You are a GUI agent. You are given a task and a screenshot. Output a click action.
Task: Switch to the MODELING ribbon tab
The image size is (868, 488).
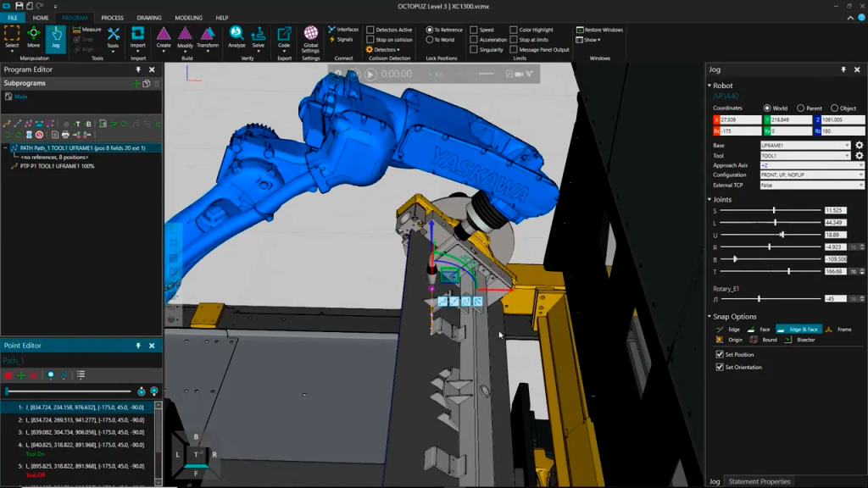click(x=188, y=17)
